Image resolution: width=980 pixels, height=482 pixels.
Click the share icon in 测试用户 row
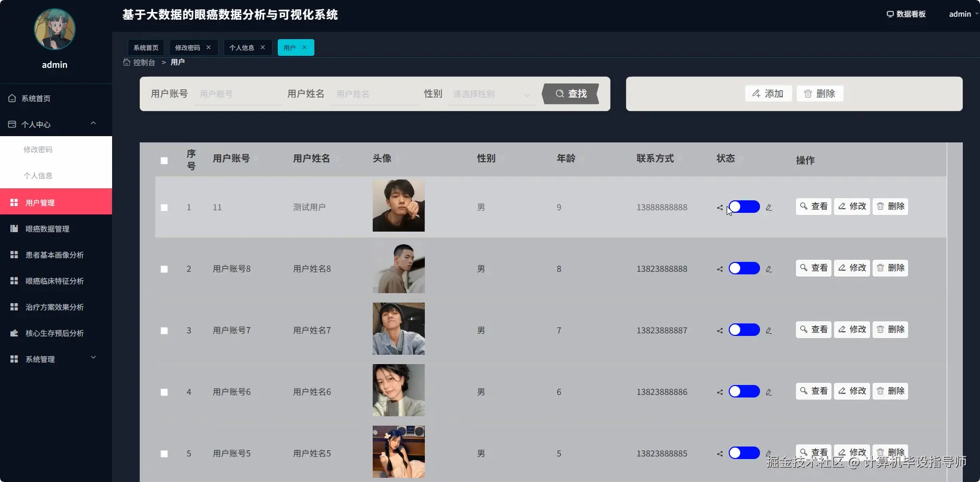click(720, 208)
